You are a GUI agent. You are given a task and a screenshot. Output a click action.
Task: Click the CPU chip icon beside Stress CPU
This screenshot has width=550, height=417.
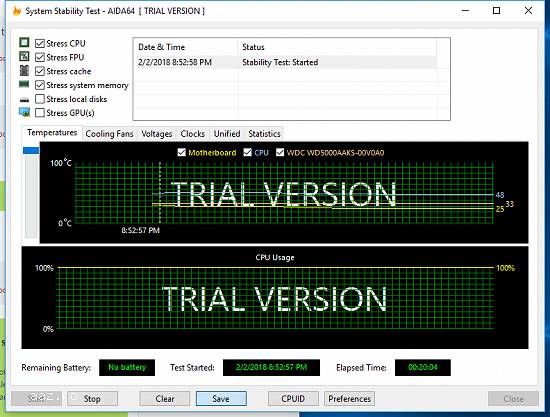(x=24, y=43)
